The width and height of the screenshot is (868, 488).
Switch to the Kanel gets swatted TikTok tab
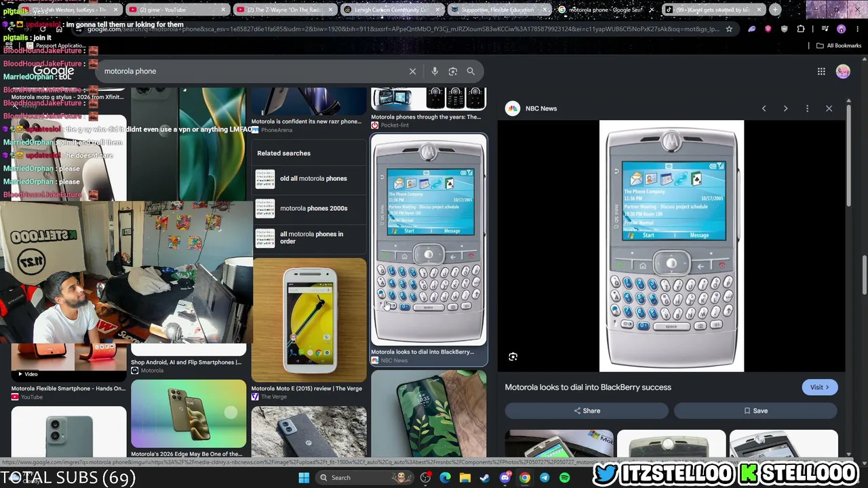click(715, 9)
